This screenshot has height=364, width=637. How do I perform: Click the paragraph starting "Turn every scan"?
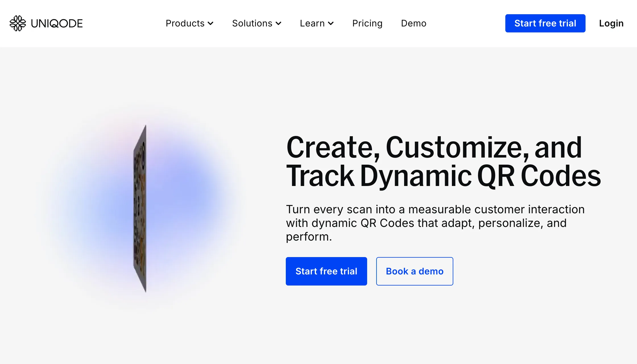pyautogui.click(x=435, y=223)
